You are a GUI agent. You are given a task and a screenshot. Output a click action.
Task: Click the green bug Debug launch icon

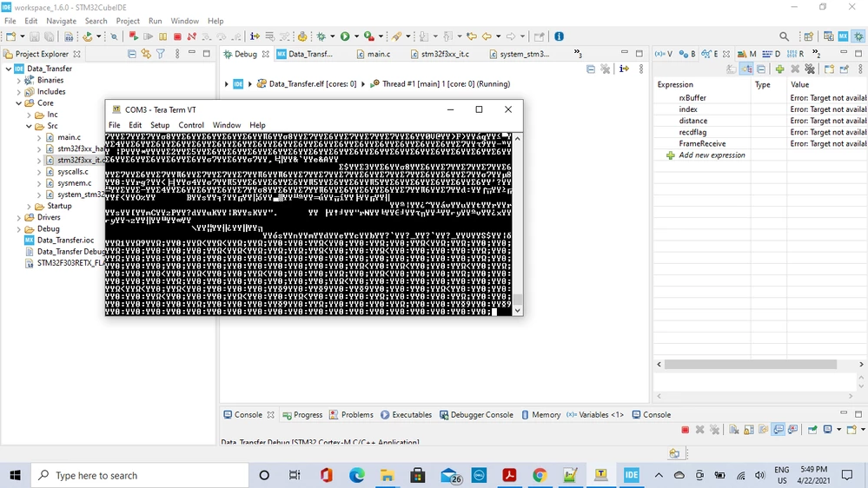(321, 36)
